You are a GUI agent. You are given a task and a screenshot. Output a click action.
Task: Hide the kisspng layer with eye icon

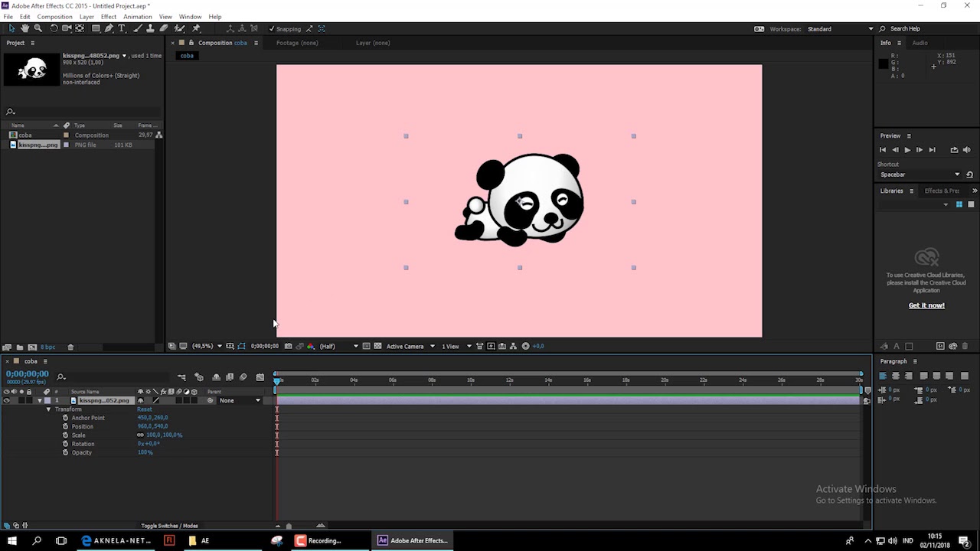(7, 400)
